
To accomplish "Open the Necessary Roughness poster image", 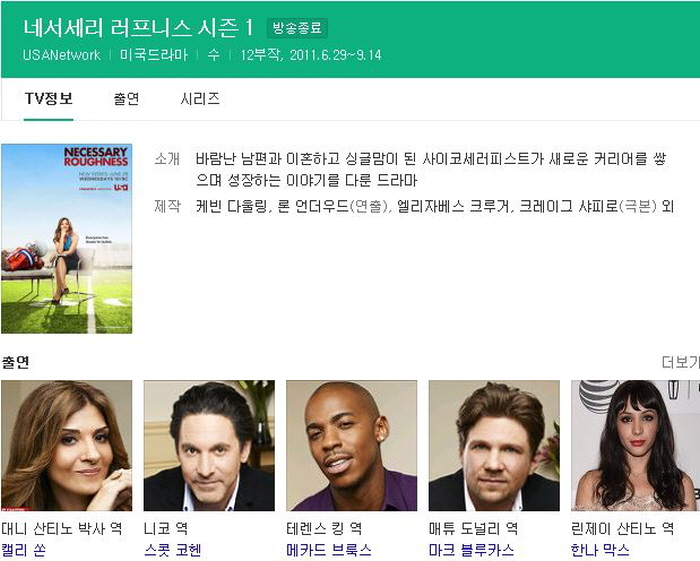I will coord(67,239).
